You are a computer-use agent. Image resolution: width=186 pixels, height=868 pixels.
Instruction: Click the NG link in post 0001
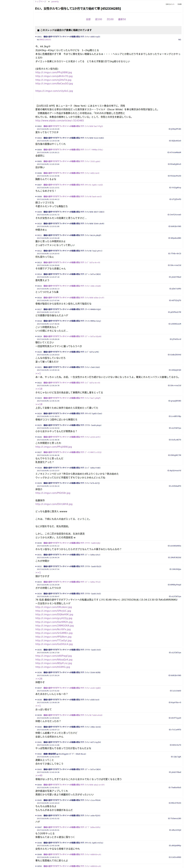coord(180,39)
